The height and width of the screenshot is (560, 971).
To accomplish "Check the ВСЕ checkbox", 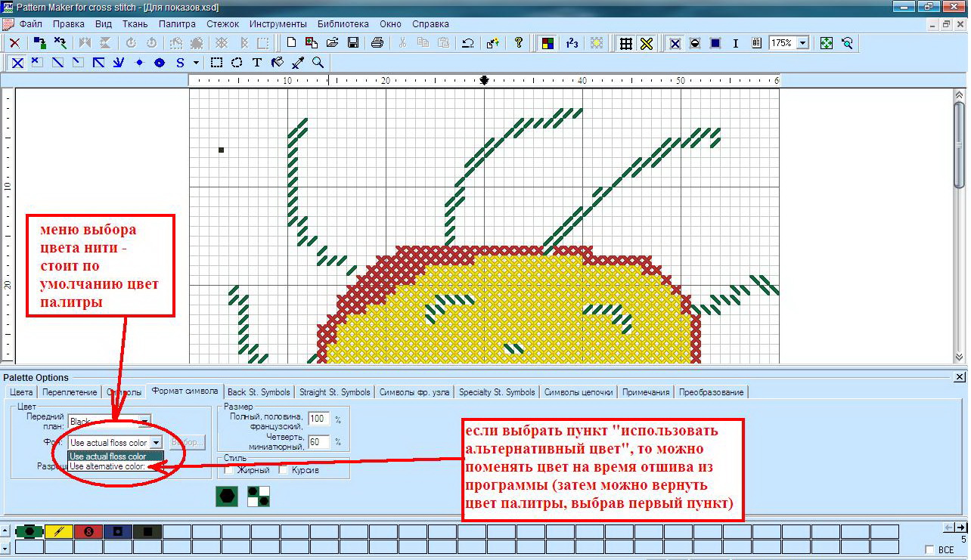I will (929, 550).
